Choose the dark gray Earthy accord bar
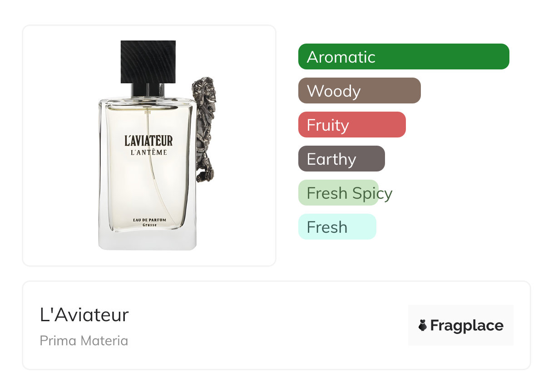The image size is (553, 392). point(341,159)
